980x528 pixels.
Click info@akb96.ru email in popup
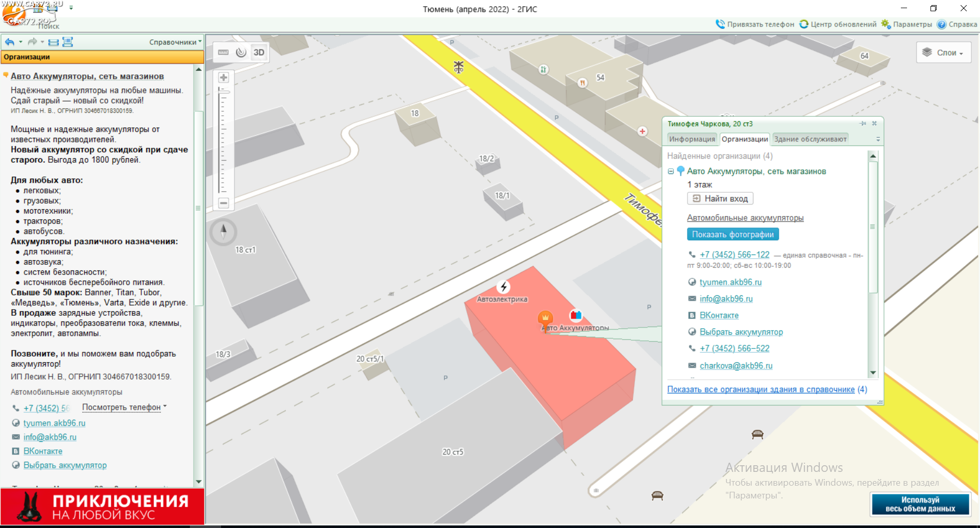[x=726, y=299]
